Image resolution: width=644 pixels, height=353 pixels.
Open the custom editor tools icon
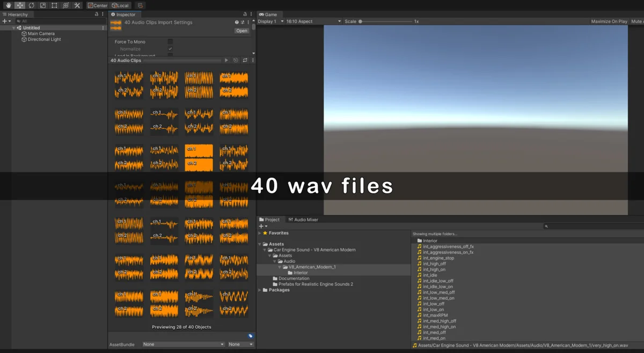[x=77, y=5]
